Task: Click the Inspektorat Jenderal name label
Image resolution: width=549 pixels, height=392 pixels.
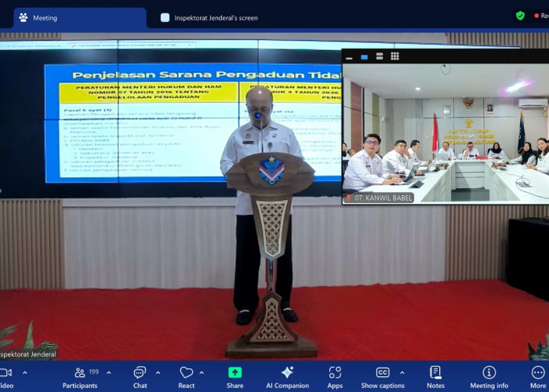Action: tap(28, 354)
